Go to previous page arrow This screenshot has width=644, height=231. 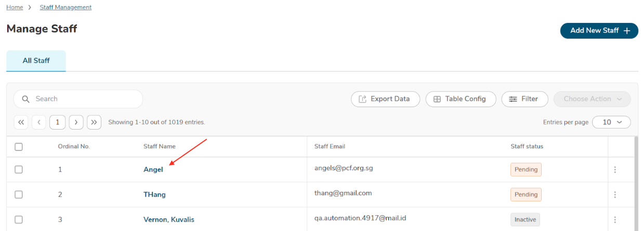39,122
